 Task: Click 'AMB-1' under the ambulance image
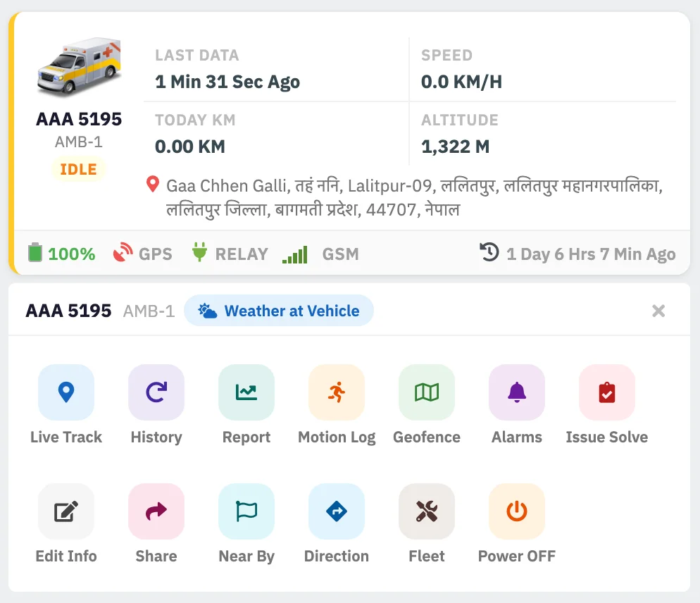pyautogui.click(x=79, y=142)
